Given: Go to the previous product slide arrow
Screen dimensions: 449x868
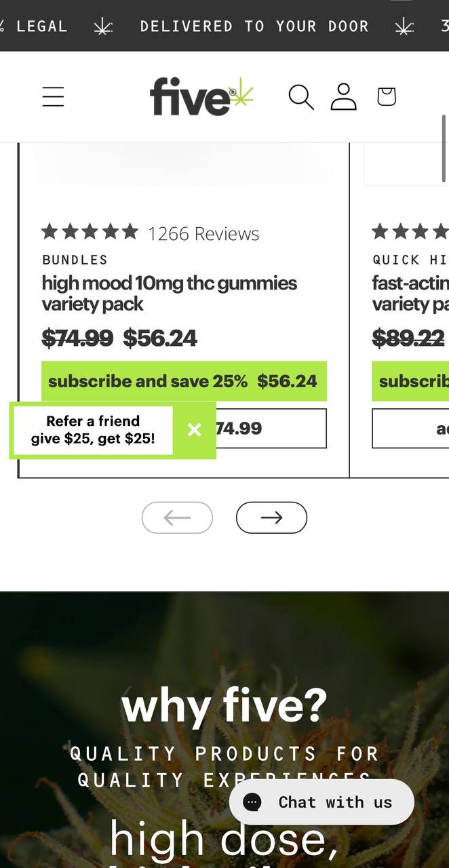Looking at the screenshot, I should 177,517.
